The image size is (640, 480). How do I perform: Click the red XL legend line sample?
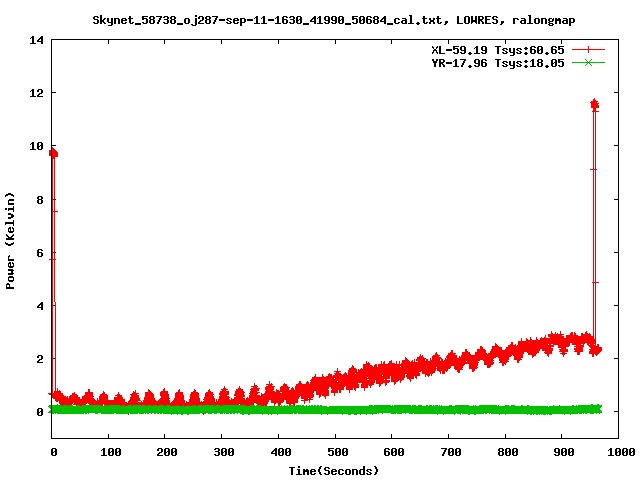click(588, 50)
